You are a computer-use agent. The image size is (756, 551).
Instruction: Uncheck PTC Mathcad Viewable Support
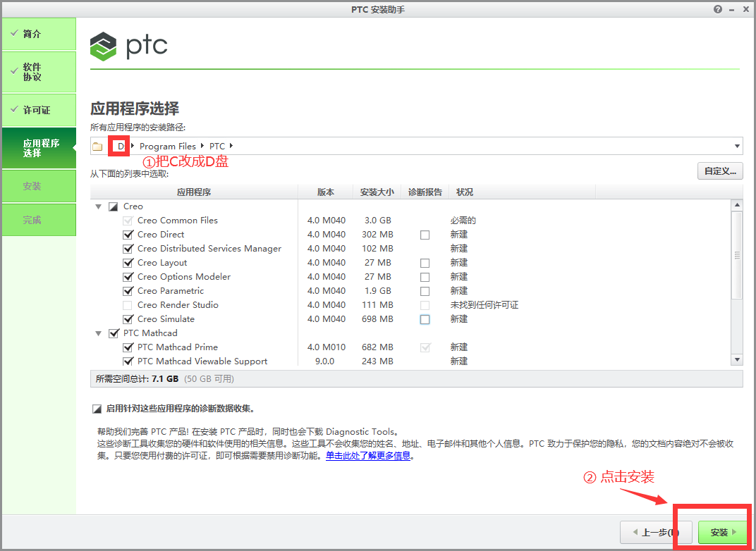128,361
